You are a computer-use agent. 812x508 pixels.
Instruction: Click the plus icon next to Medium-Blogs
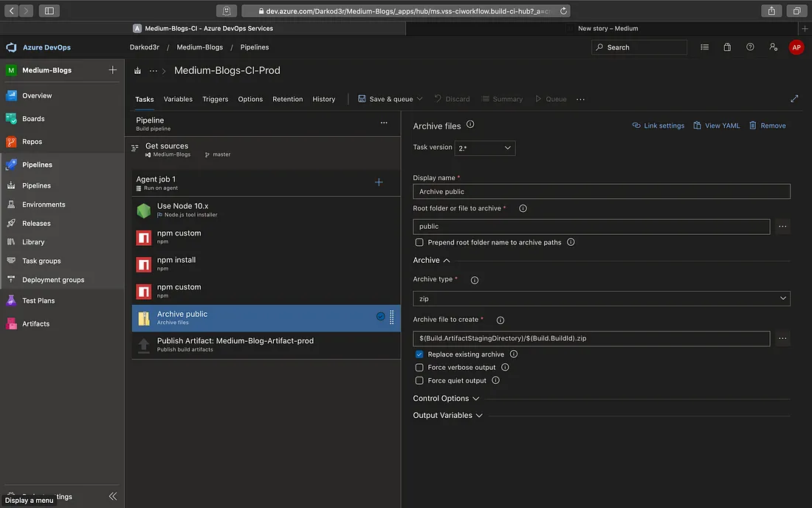[x=112, y=70]
